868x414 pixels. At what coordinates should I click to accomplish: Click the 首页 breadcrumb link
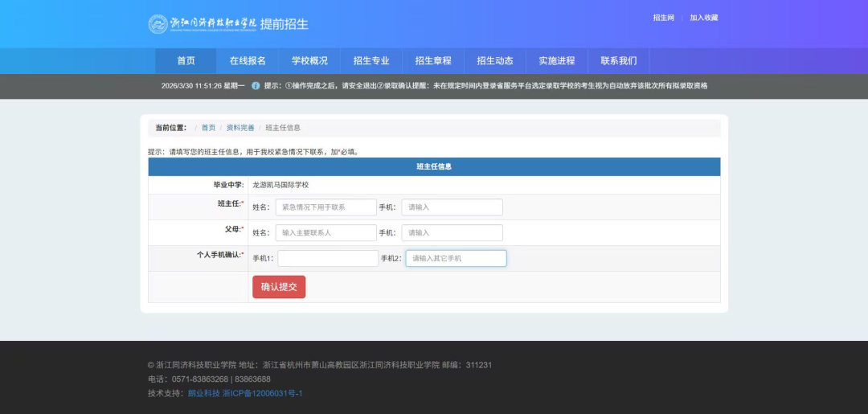tap(208, 128)
